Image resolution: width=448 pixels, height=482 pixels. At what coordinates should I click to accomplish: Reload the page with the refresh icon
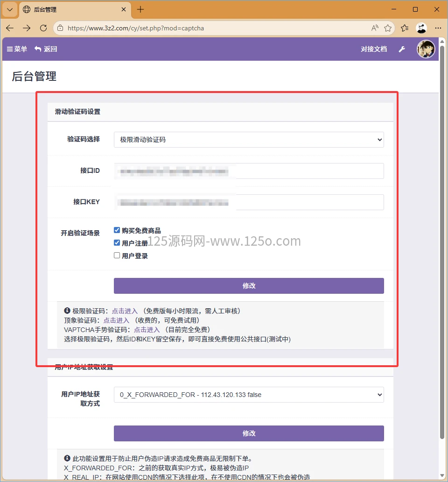[x=43, y=28]
